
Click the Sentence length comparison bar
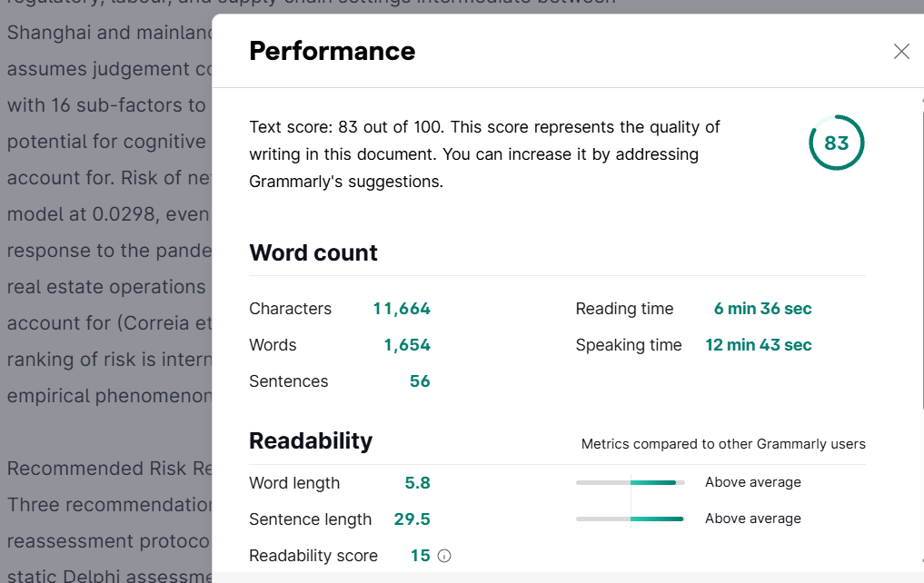coord(630,519)
